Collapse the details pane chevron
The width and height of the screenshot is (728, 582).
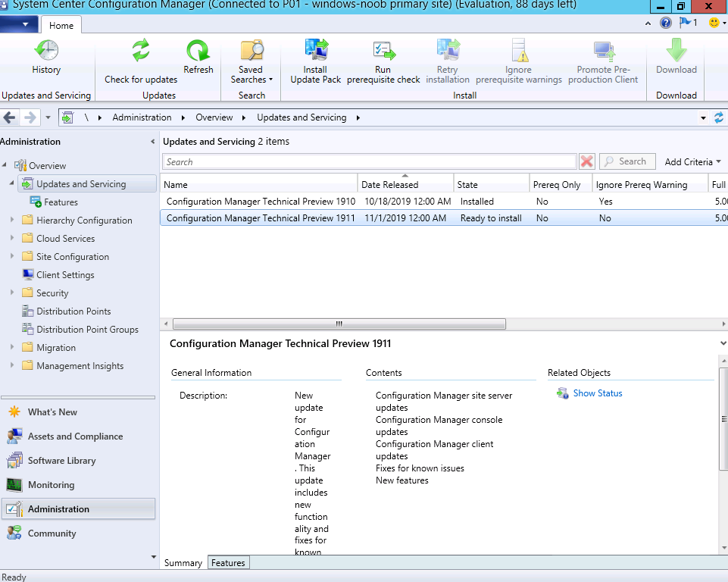click(x=723, y=343)
